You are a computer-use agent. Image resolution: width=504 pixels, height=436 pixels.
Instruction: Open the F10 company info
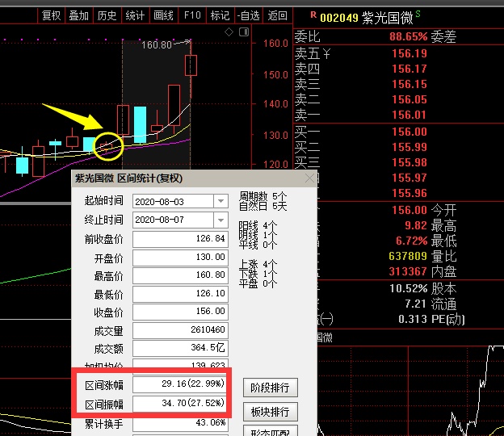tap(192, 15)
